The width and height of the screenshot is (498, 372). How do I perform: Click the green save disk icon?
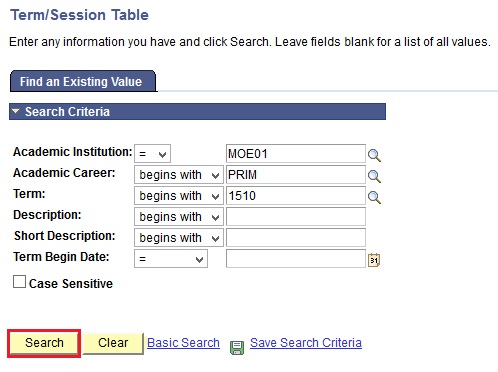coord(237,347)
